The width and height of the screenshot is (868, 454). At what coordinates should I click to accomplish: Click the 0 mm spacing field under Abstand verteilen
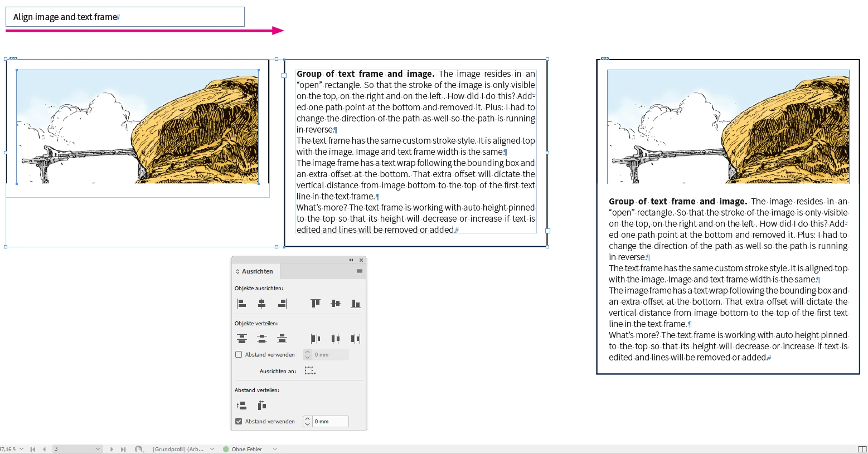[331, 422]
